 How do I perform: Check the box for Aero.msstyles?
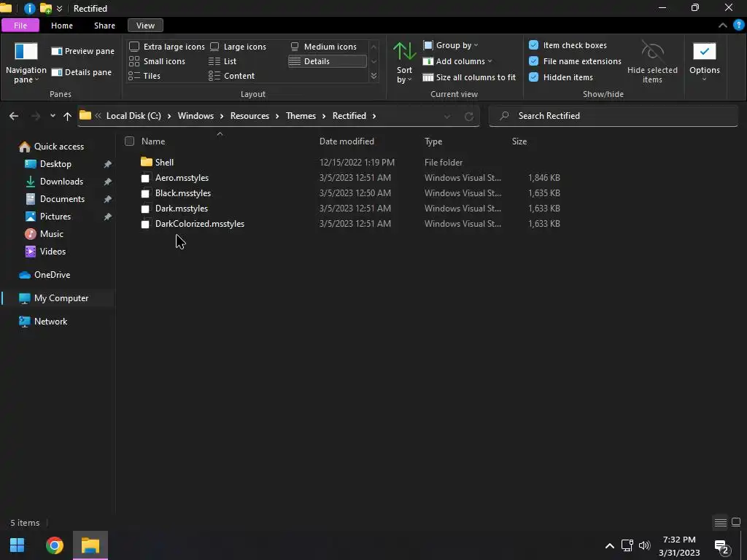pyautogui.click(x=145, y=179)
